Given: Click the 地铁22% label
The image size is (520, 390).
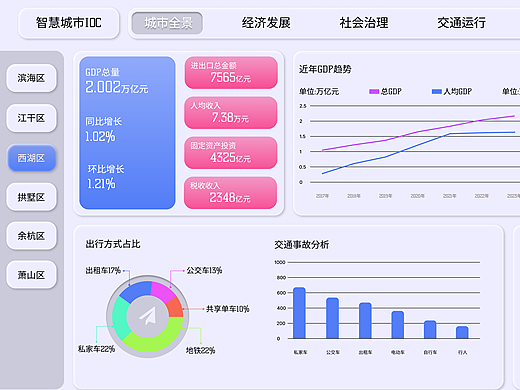Looking at the screenshot, I should (x=200, y=350).
